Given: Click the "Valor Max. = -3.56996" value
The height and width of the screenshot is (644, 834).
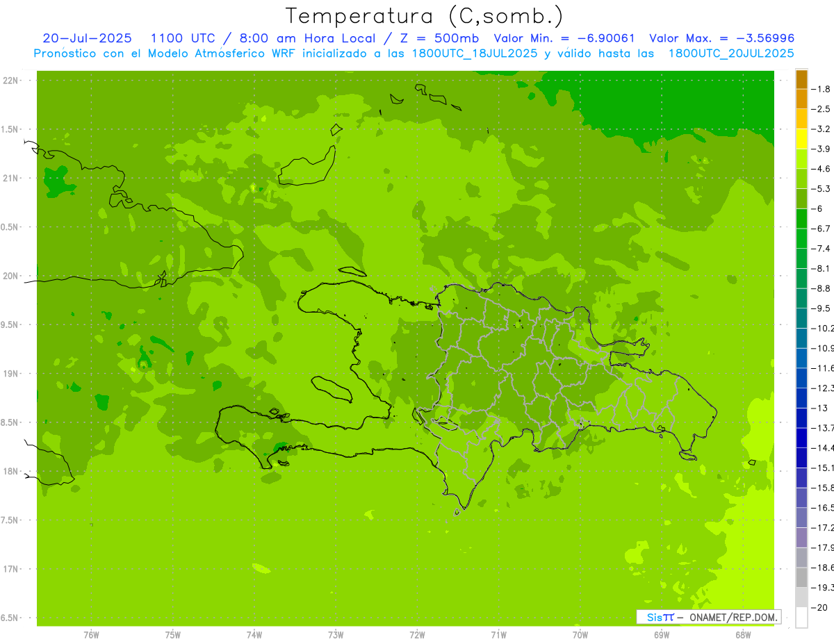Looking at the screenshot, I should click(x=721, y=38).
